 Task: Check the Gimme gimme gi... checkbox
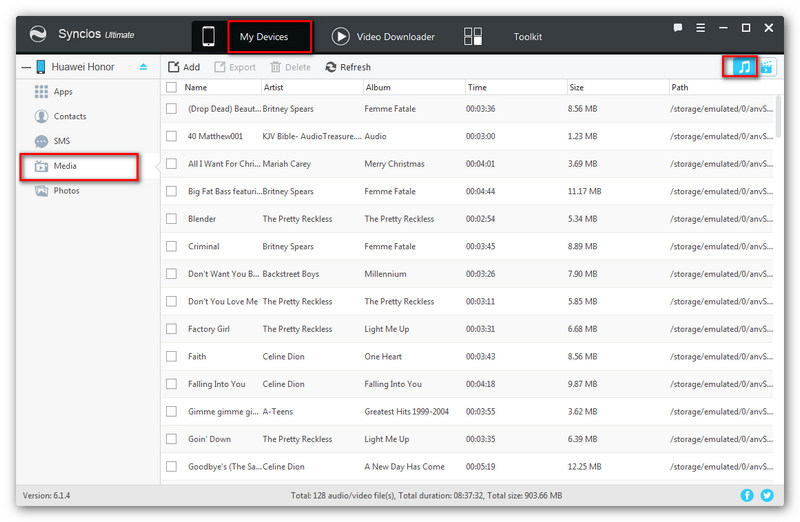click(x=171, y=412)
